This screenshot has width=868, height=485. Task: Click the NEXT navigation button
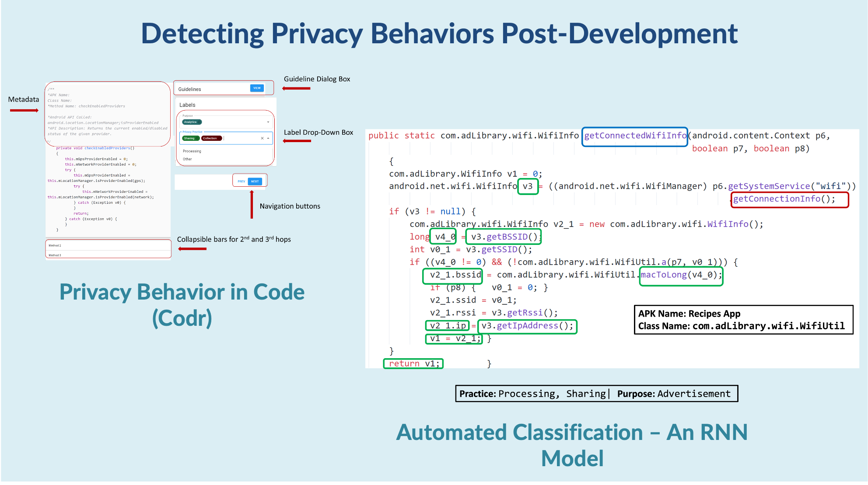[x=255, y=181]
